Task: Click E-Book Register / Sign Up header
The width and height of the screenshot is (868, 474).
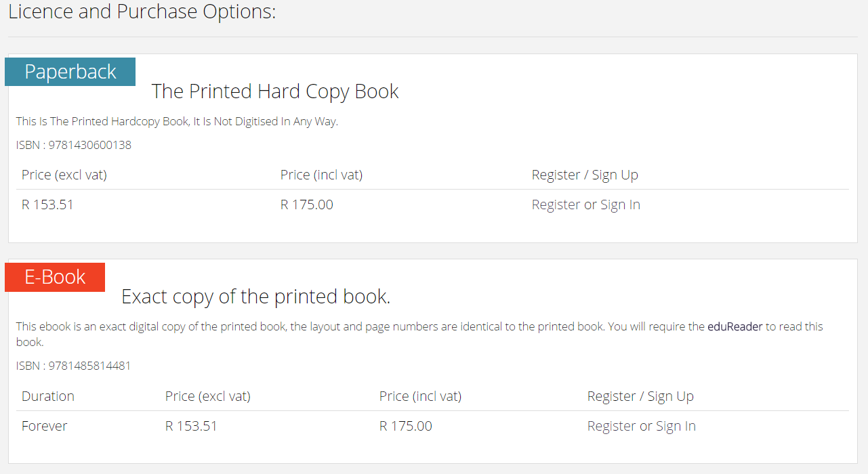Action: coord(640,396)
